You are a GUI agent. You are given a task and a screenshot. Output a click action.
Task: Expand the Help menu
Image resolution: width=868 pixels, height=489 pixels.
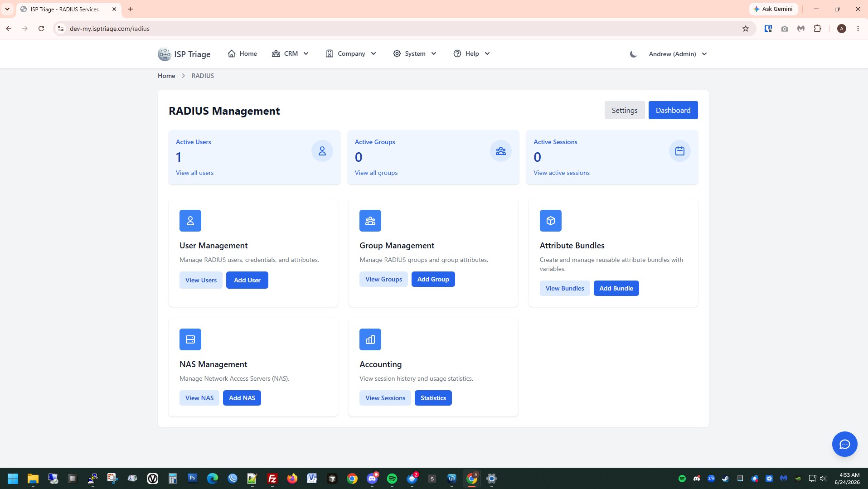[472, 53]
